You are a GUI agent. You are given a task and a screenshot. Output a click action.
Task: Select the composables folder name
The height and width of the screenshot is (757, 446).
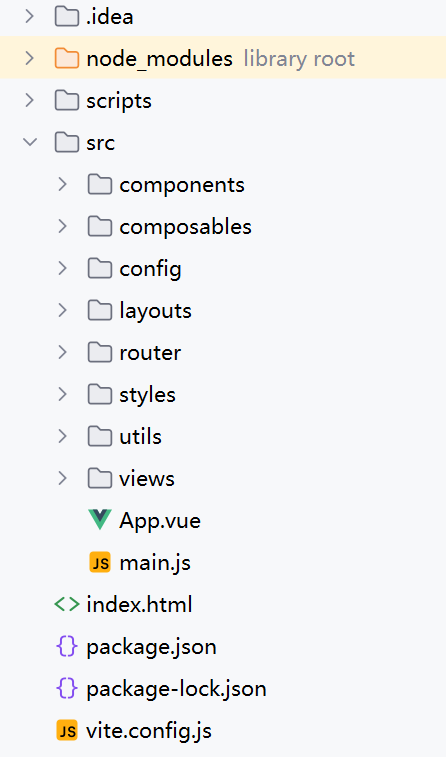point(185,226)
